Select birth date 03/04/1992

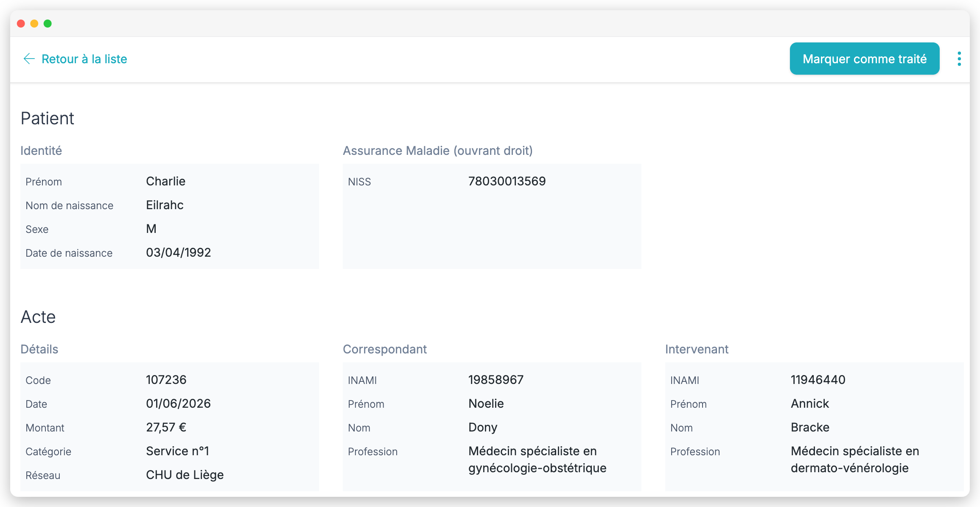(x=178, y=252)
